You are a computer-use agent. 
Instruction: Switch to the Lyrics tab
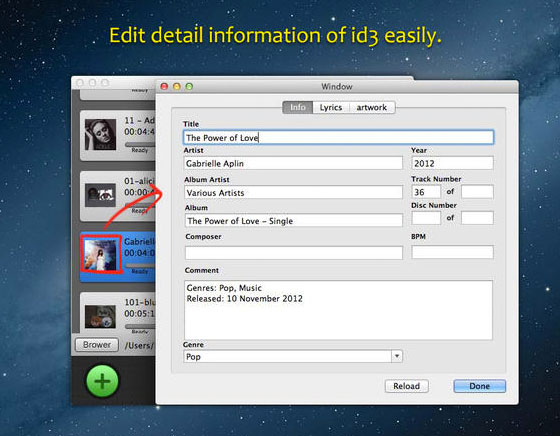[x=331, y=107]
